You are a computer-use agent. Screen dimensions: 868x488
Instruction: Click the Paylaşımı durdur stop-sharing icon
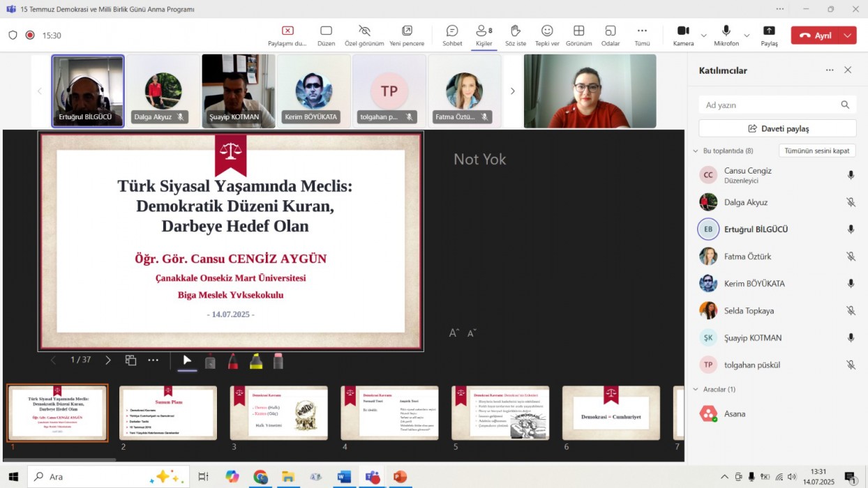point(287,31)
